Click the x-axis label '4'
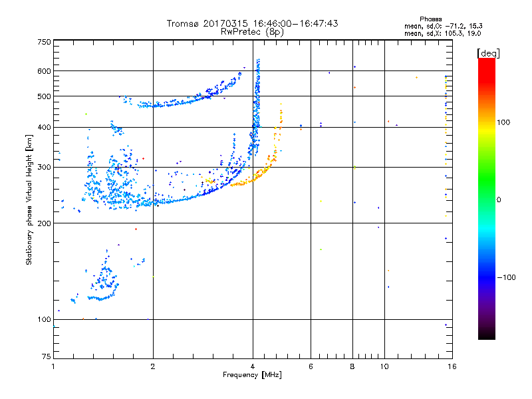The width and height of the screenshot is (532, 399). (253, 366)
